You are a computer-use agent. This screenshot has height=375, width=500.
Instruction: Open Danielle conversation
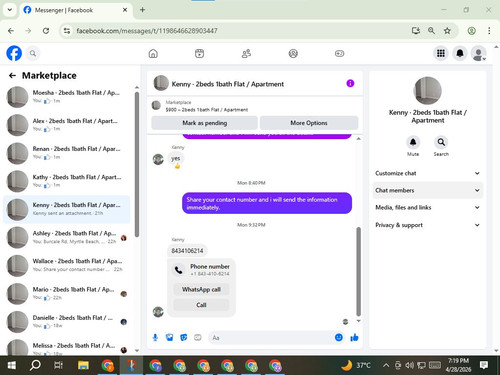click(x=67, y=322)
